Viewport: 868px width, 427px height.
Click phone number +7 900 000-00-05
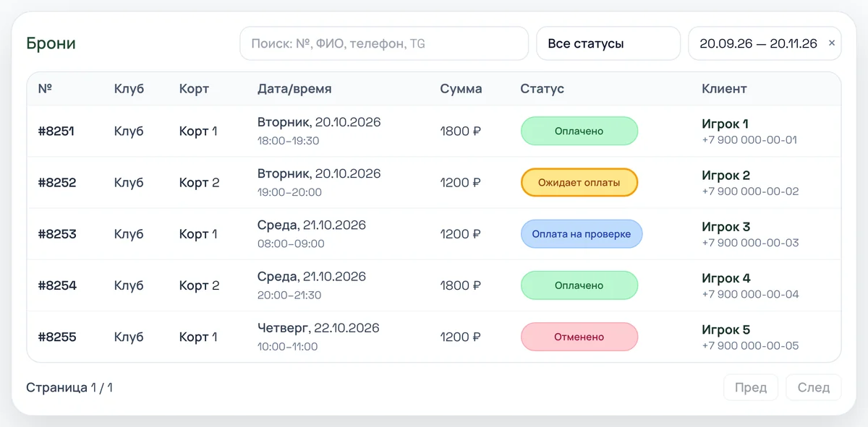750,345
